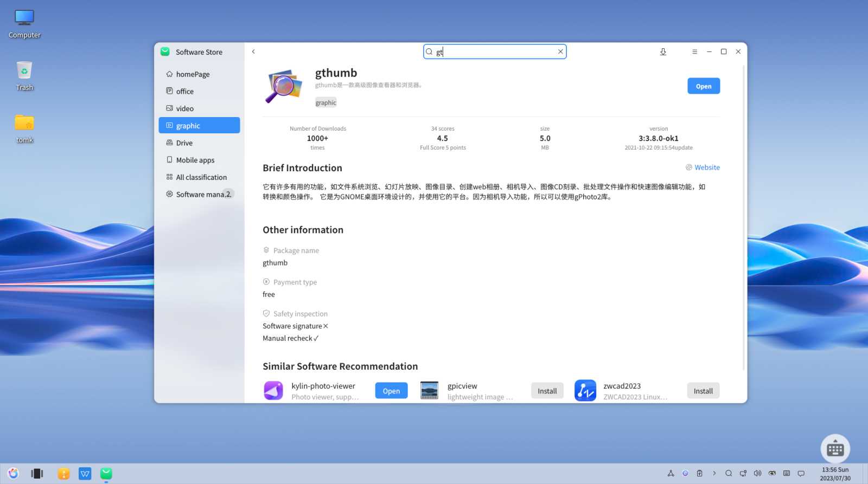Install zwcad2023
The height and width of the screenshot is (484, 868).
tap(703, 391)
